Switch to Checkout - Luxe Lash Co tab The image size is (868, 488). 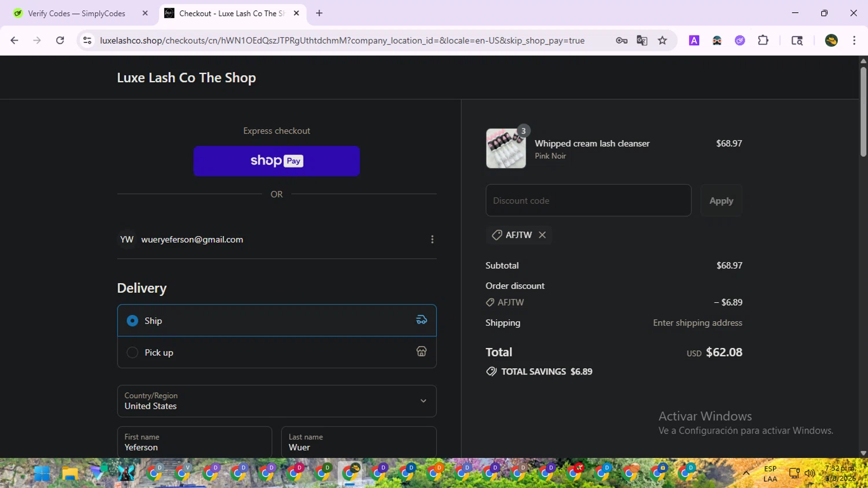(x=233, y=13)
